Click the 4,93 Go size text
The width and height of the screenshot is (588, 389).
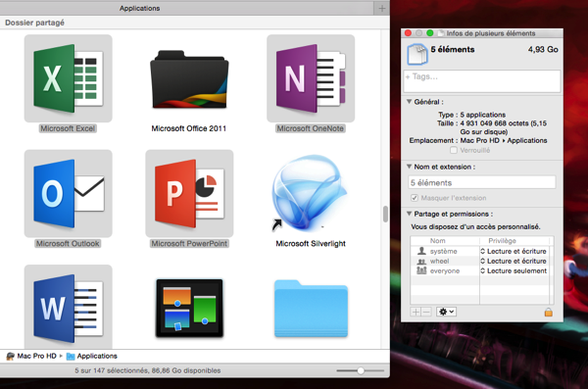(x=543, y=49)
